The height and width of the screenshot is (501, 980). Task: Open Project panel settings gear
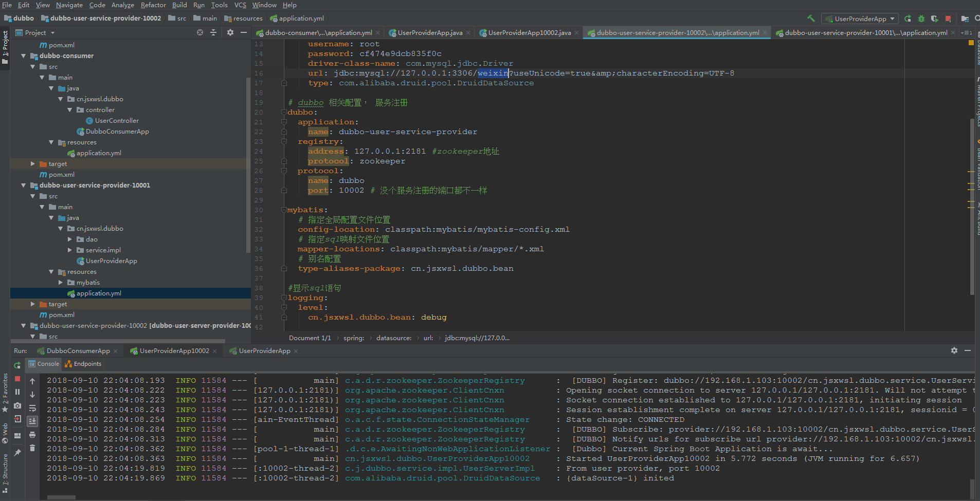tap(230, 32)
